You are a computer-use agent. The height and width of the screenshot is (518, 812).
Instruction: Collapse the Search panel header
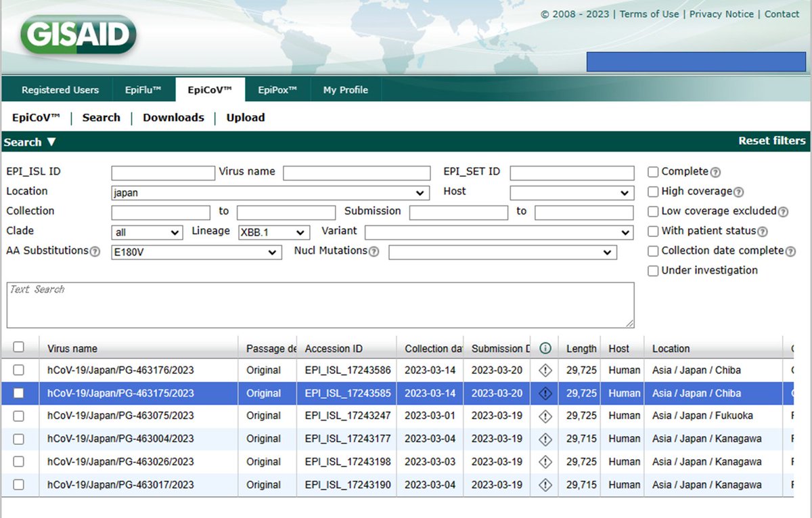[30, 142]
